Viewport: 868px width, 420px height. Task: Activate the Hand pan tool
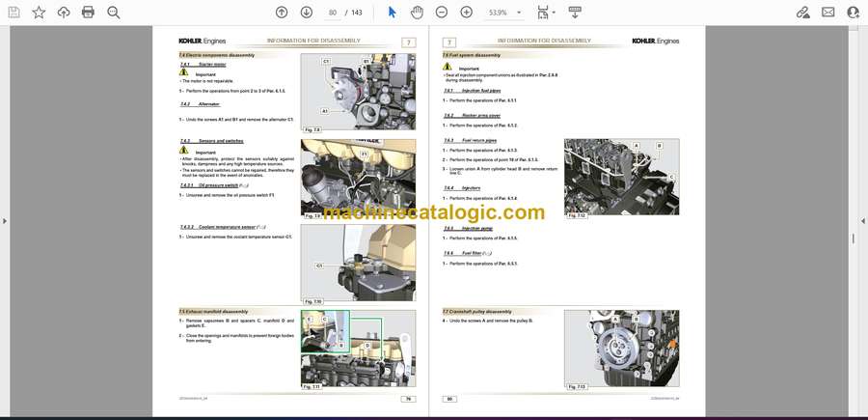(x=417, y=13)
